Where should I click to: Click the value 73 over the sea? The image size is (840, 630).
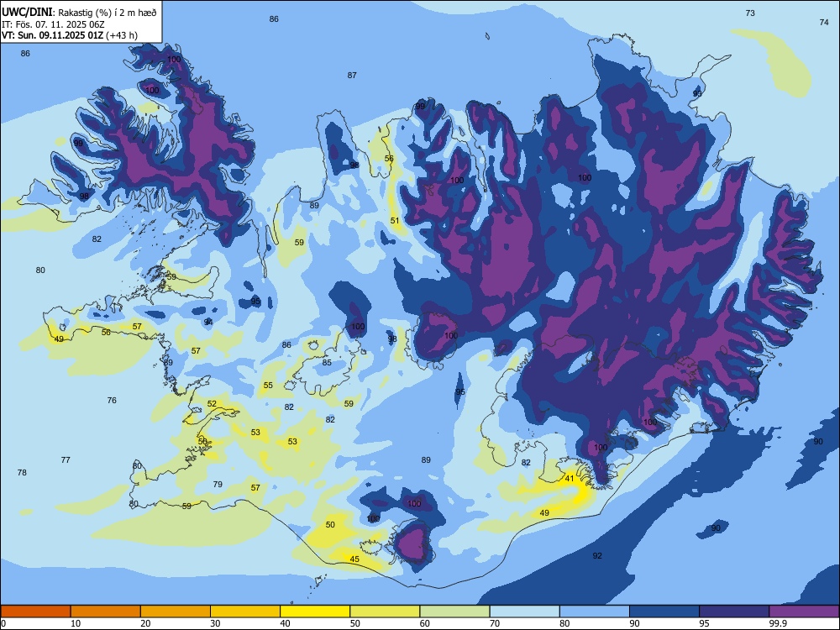(x=750, y=13)
